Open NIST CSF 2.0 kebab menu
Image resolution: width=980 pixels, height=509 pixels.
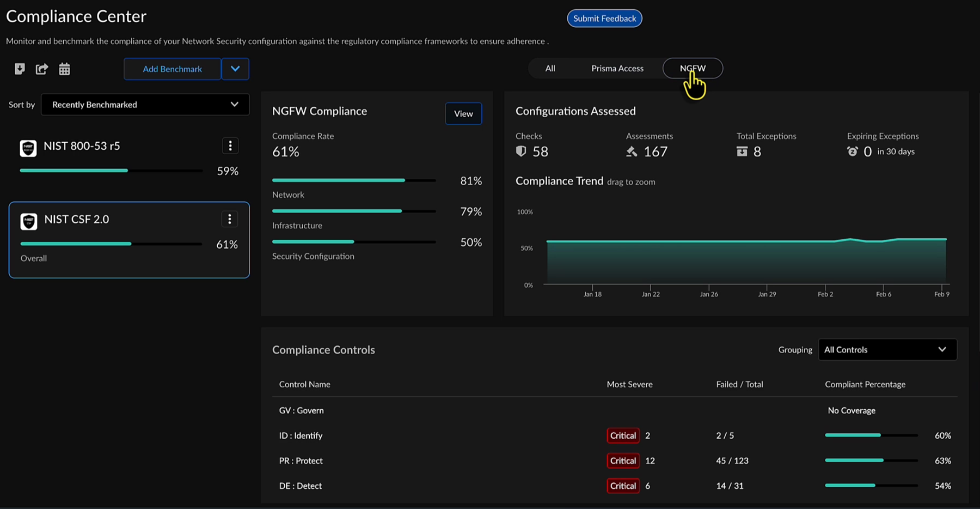[230, 219]
